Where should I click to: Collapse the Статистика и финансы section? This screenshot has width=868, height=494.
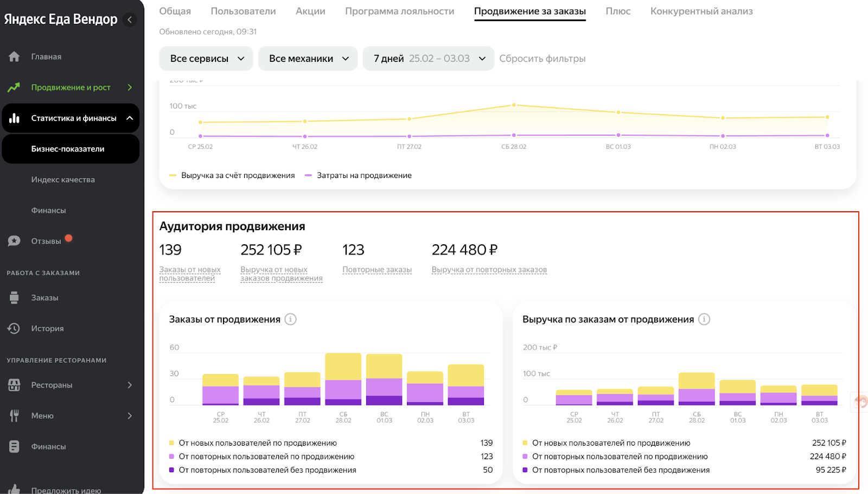[130, 118]
